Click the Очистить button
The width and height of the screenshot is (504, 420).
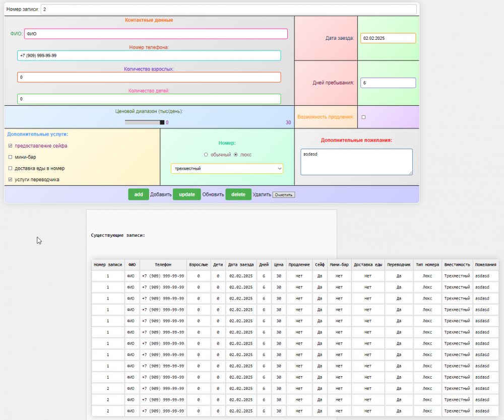[x=284, y=195]
